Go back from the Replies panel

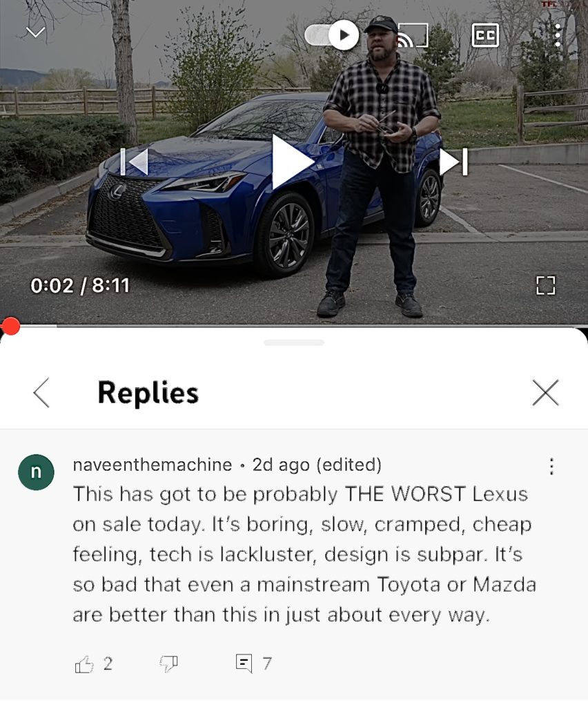click(41, 393)
